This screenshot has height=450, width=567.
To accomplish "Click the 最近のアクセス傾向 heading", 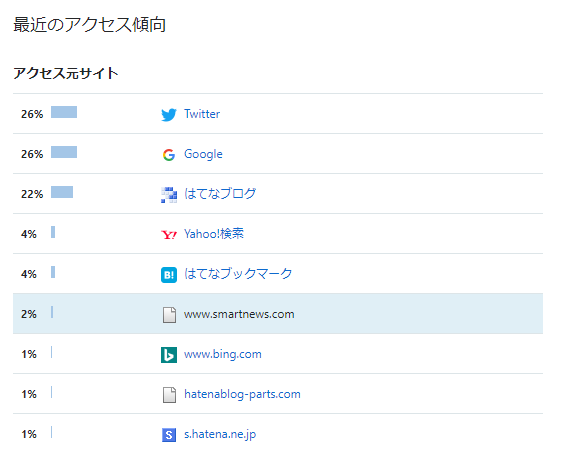I will click(x=90, y=25).
